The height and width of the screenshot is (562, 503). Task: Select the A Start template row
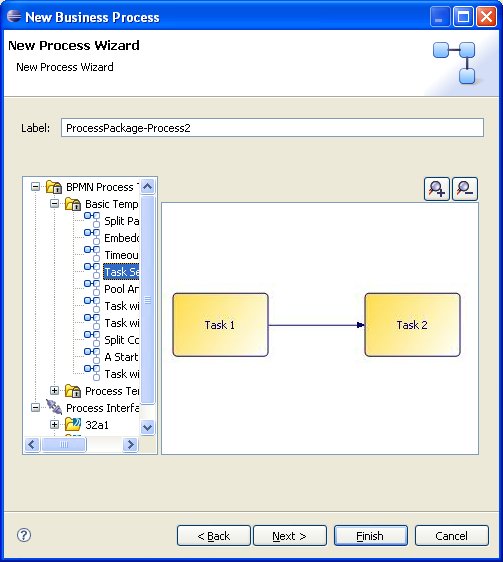[122, 357]
